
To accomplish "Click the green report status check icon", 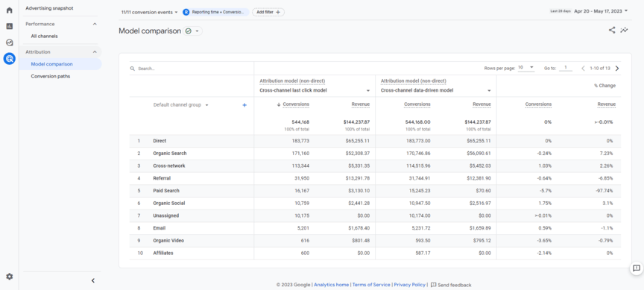I will (x=189, y=31).
